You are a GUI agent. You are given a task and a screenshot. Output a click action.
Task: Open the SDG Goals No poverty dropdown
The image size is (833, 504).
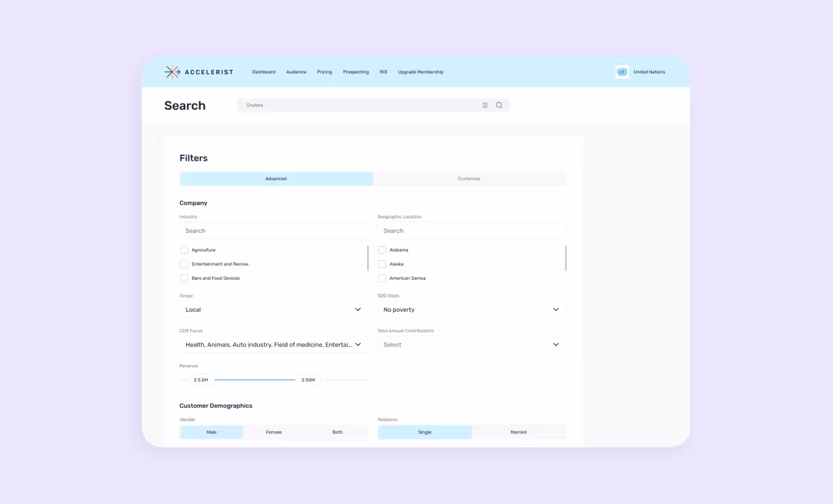point(471,309)
